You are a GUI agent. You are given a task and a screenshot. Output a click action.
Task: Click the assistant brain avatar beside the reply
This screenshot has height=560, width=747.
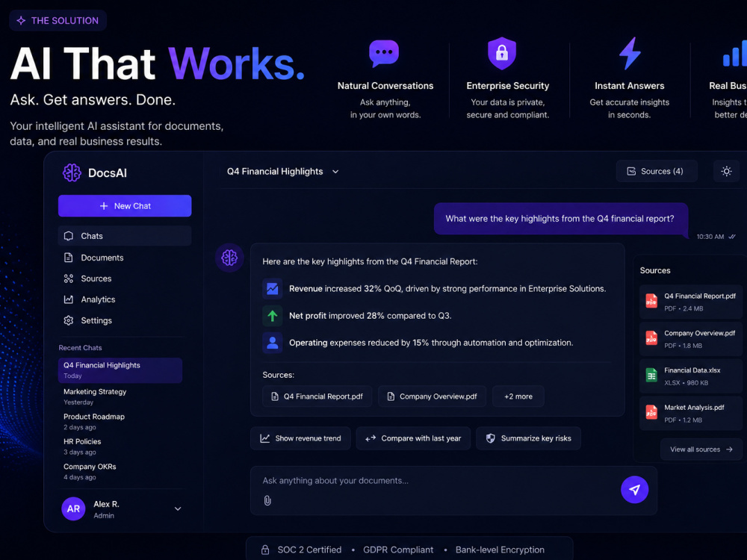coord(229,258)
